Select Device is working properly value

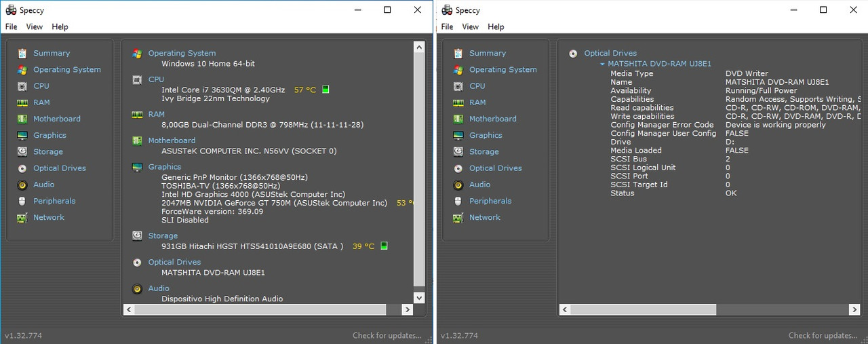point(776,125)
